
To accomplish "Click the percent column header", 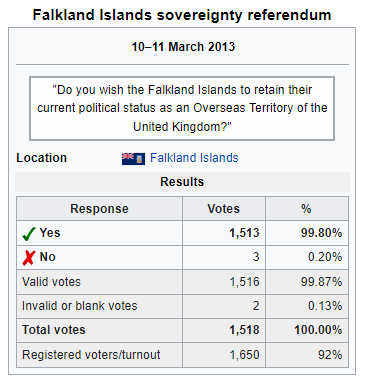I will (307, 209).
